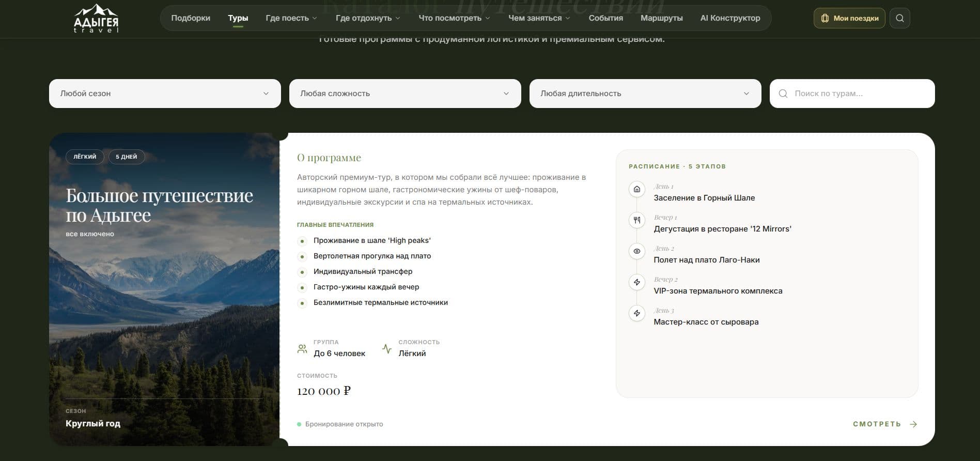
Task: Open the Любая длительность dropdown
Action: (x=645, y=94)
